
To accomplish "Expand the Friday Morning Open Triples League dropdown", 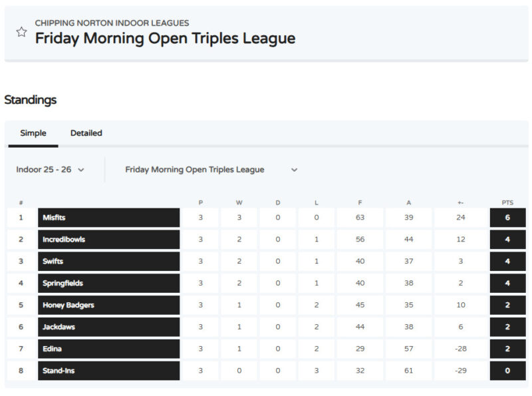I will (x=211, y=170).
